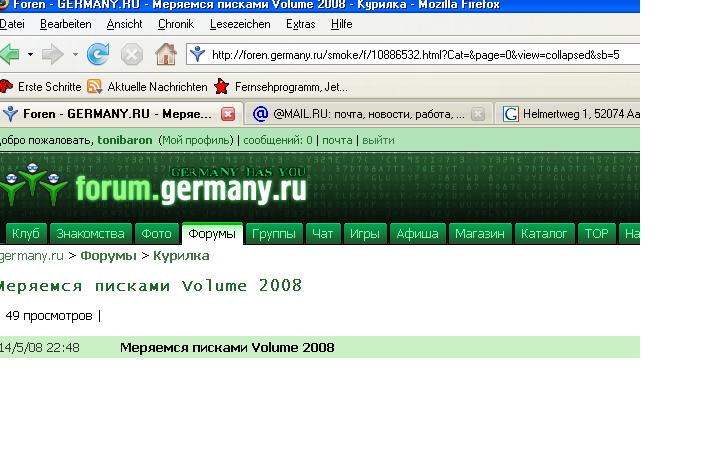Open the Back history dropdown arrow
This screenshot has width=720, height=450.
click(x=30, y=55)
